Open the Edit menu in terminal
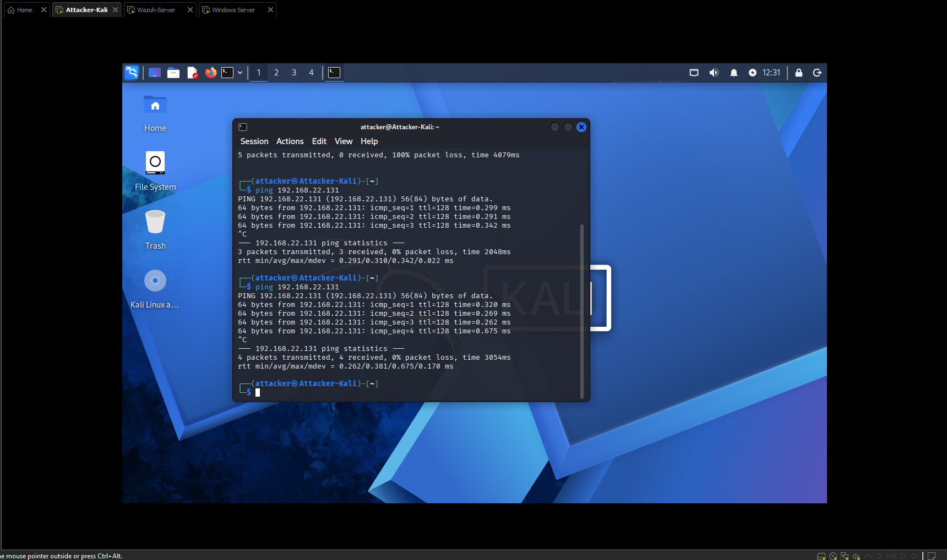This screenshot has height=560, width=947. pyautogui.click(x=319, y=141)
